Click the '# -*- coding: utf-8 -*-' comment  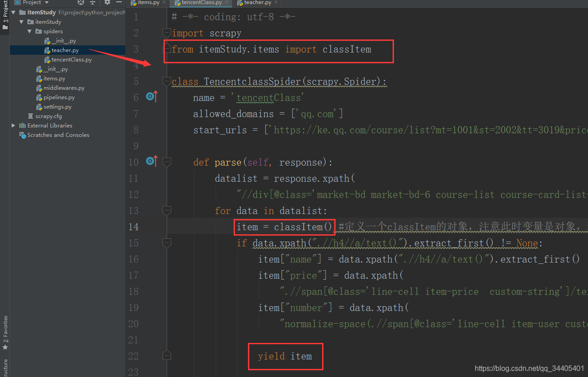[233, 17]
